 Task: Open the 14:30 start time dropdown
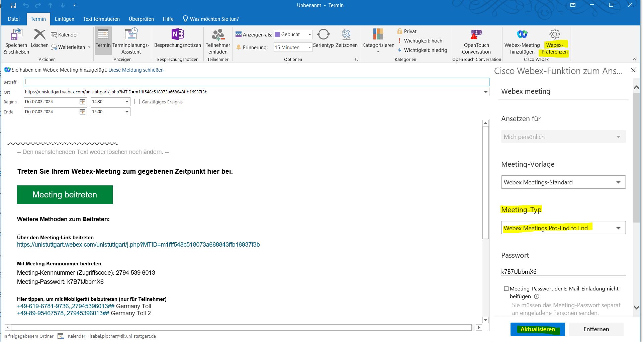point(127,102)
